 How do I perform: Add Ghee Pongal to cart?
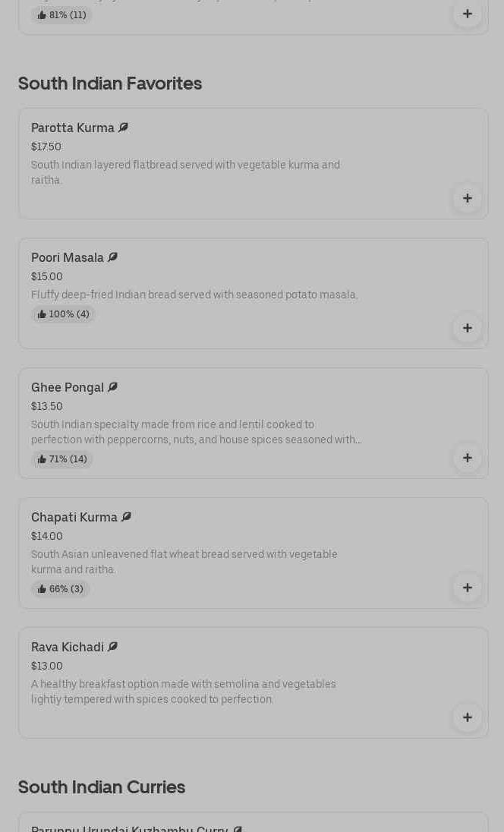pos(467,458)
